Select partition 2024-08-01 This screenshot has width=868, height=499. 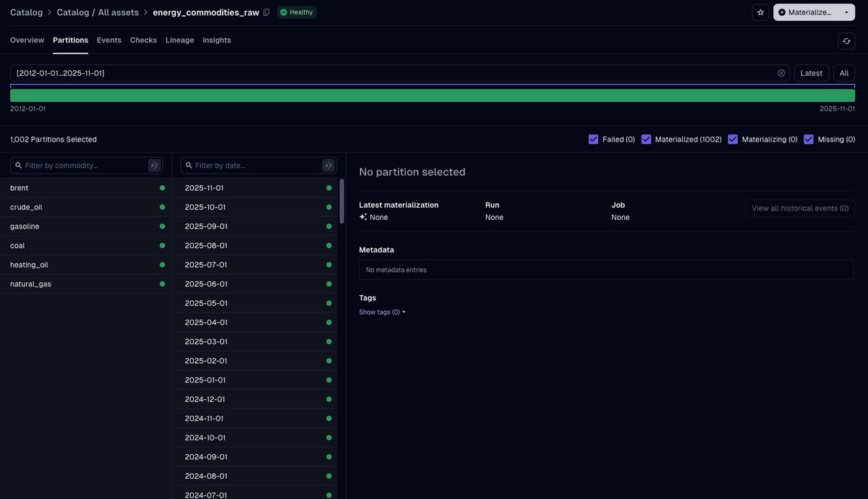[x=255, y=476]
